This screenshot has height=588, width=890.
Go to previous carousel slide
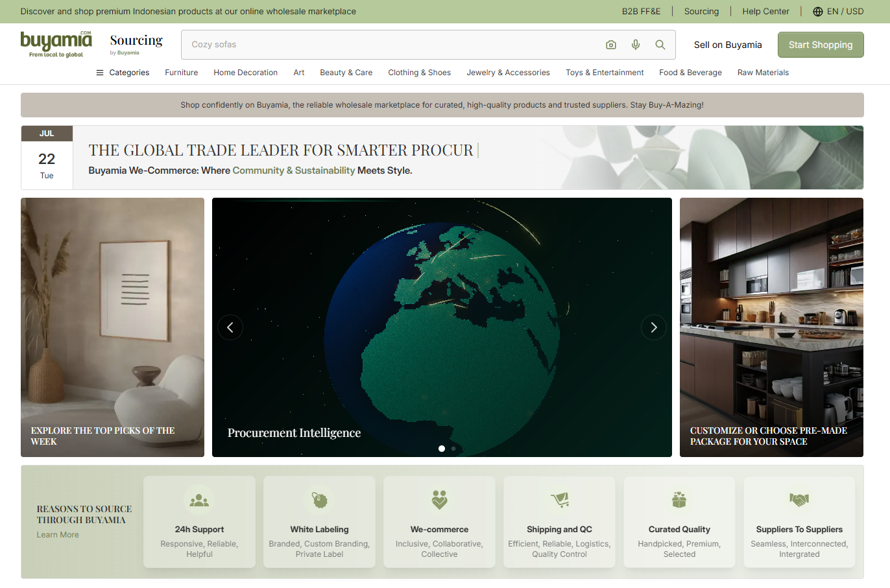click(x=230, y=327)
